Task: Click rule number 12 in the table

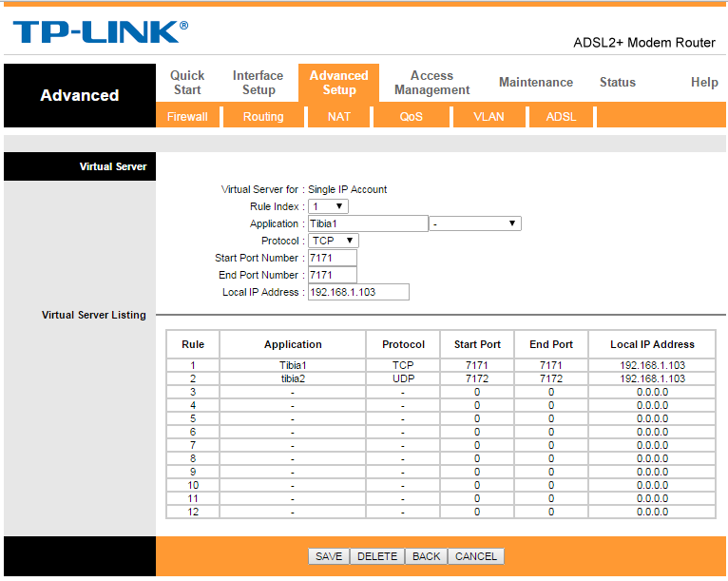Action: [x=193, y=512]
